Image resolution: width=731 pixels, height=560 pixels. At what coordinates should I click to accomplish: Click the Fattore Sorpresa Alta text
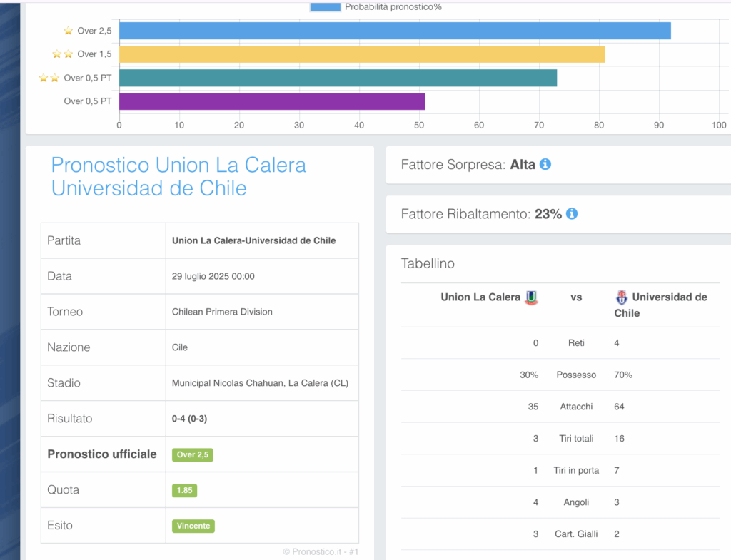[x=468, y=165]
